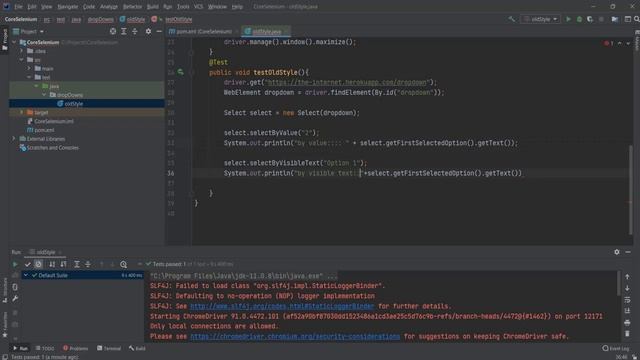Image resolution: width=640 pixels, height=360 pixels.
Task: Sort test results by duration
Action: [63, 264]
